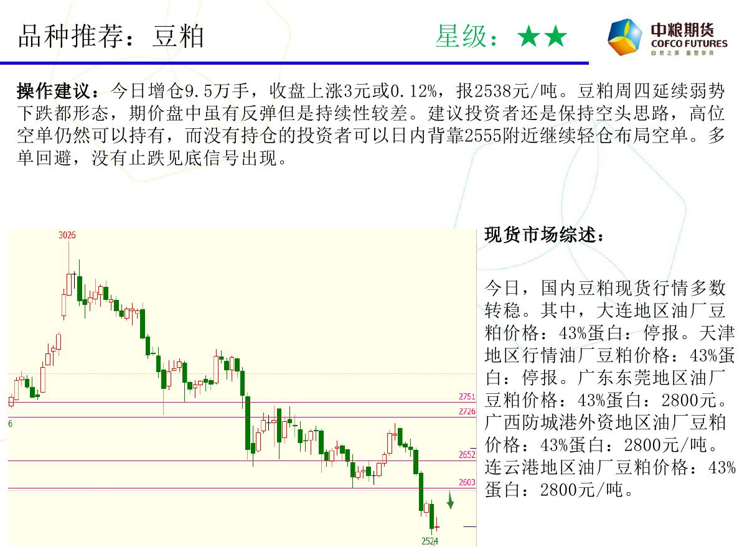This screenshot has height=560, width=747.
Task: Click the spot market summary paragraph
Action: coord(608,388)
